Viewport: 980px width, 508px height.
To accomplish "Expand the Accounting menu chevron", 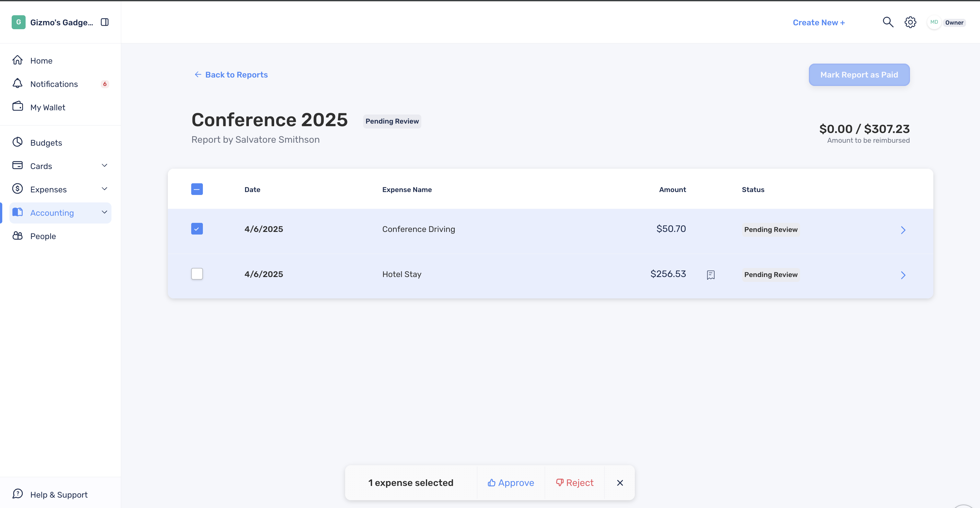I will coord(105,212).
